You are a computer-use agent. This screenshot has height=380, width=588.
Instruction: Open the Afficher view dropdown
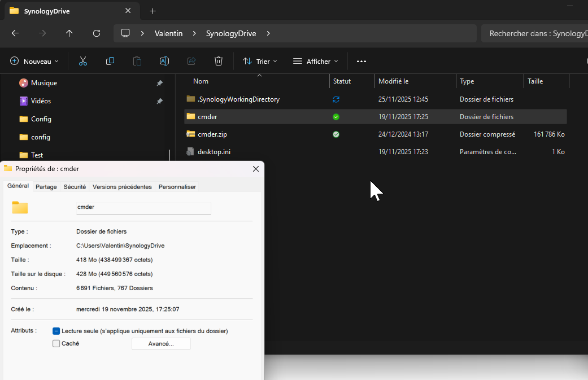coord(315,61)
